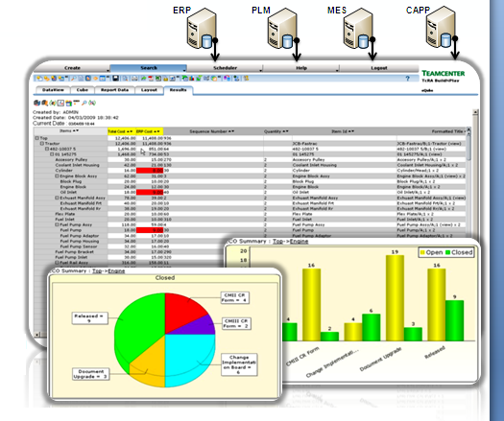Click the ERP Cost column header
This screenshot has height=421, width=504.
tap(150, 131)
